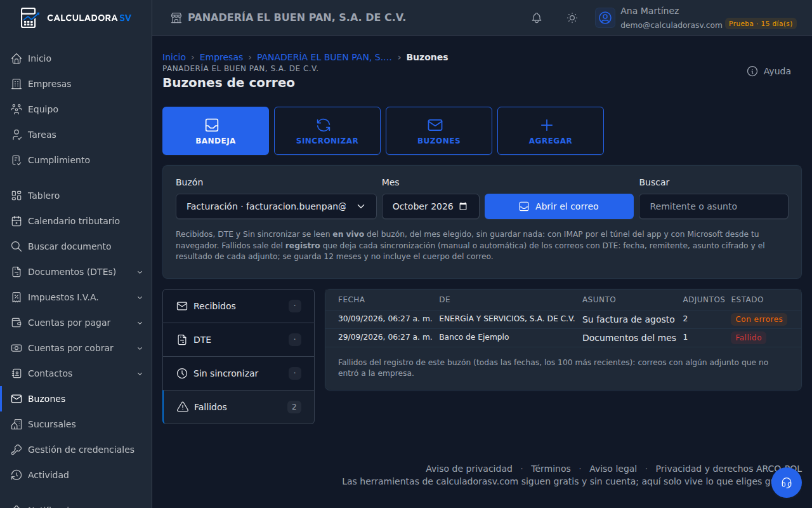Focus the Remitente o asunto search field
812x508 pixels.
click(x=714, y=206)
